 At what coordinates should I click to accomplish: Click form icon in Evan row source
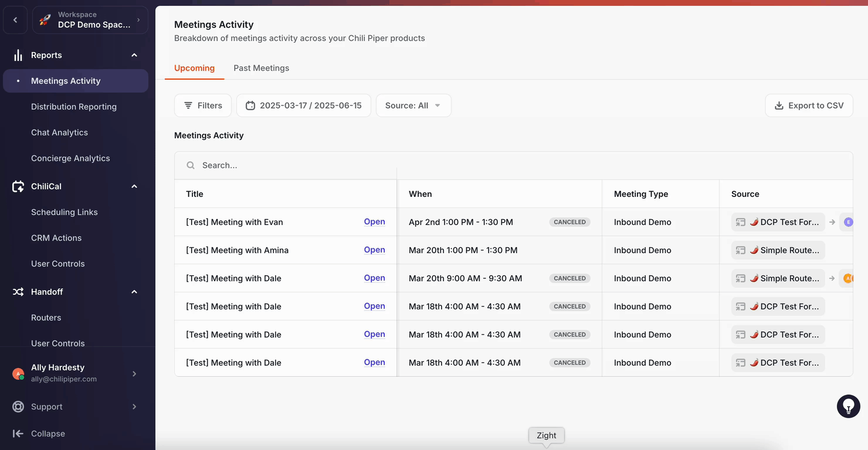coord(741,222)
